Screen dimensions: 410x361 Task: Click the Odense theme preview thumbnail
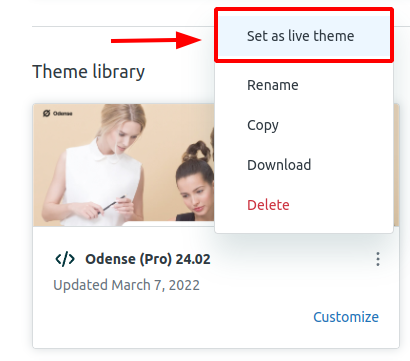point(124,165)
